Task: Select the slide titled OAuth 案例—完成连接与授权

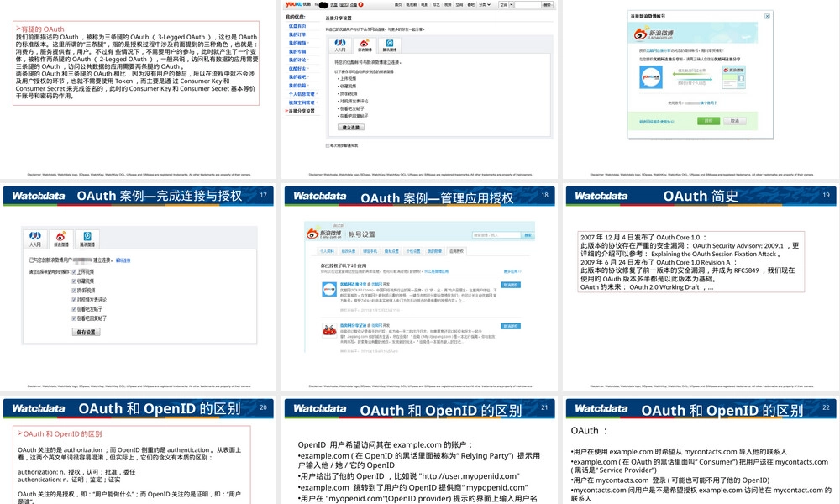Action: (139, 286)
